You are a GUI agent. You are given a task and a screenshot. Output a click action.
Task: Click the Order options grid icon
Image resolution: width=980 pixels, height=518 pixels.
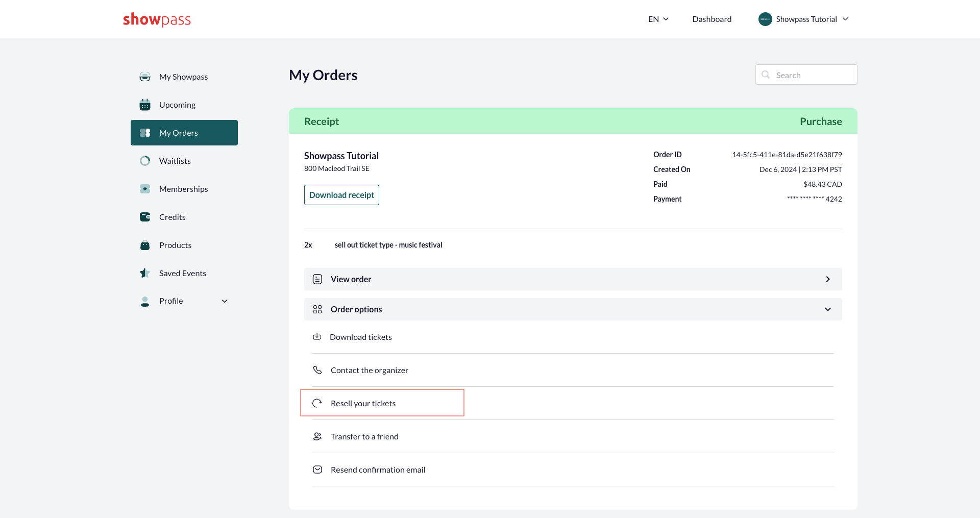tap(317, 309)
